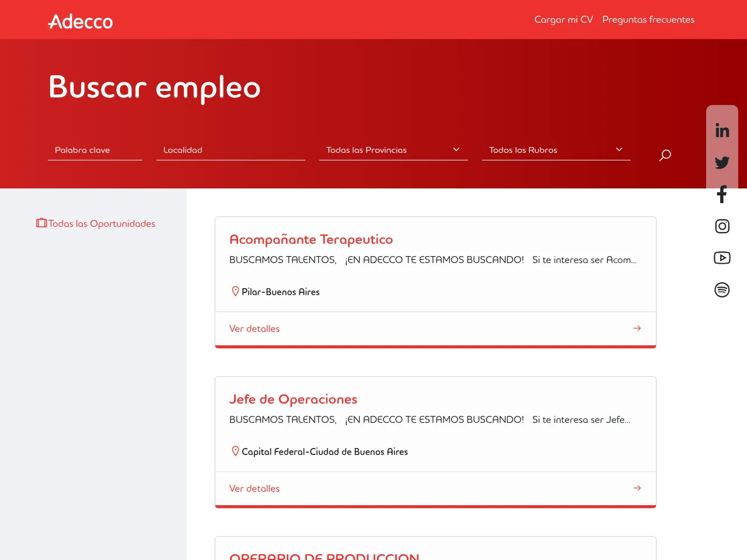Image resolution: width=747 pixels, height=560 pixels.
Task: Click description ending in 'ser Acom...'
Action: pyautogui.click(x=433, y=260)
